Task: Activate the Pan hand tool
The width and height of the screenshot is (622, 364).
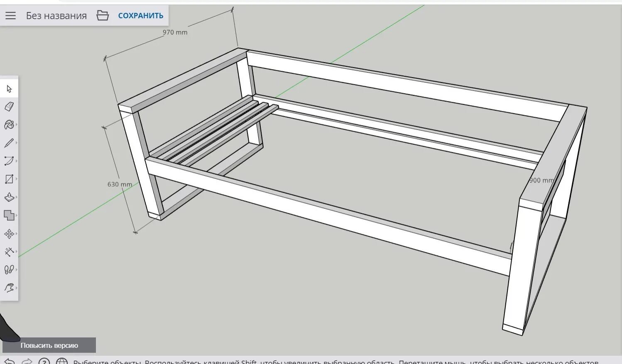Action: [x=9, y=288]
